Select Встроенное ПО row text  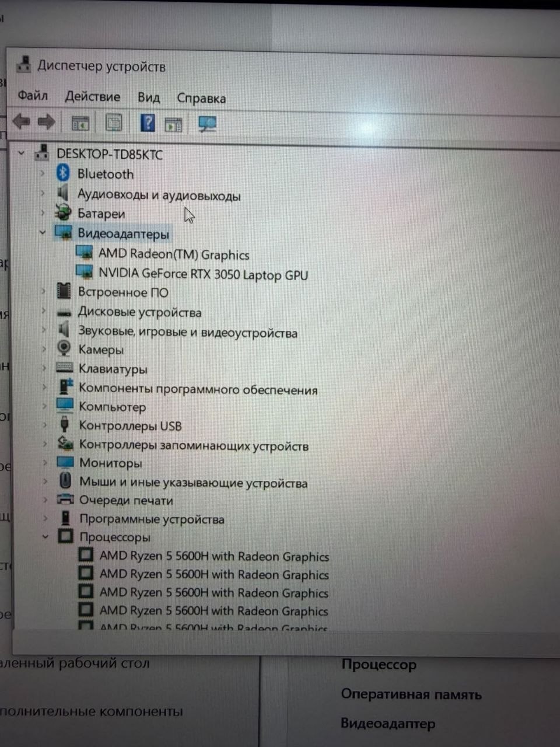[x=123, y=292]
